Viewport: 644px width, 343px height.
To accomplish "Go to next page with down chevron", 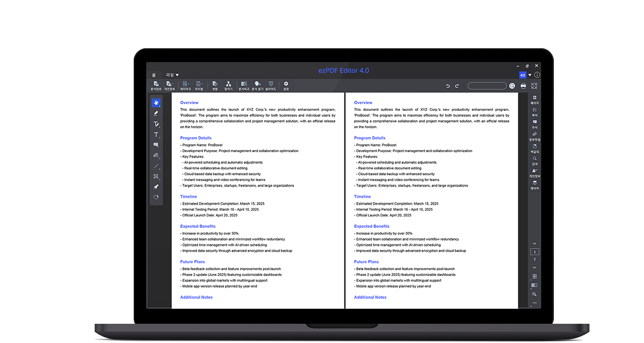I will [x=535, y=267].
